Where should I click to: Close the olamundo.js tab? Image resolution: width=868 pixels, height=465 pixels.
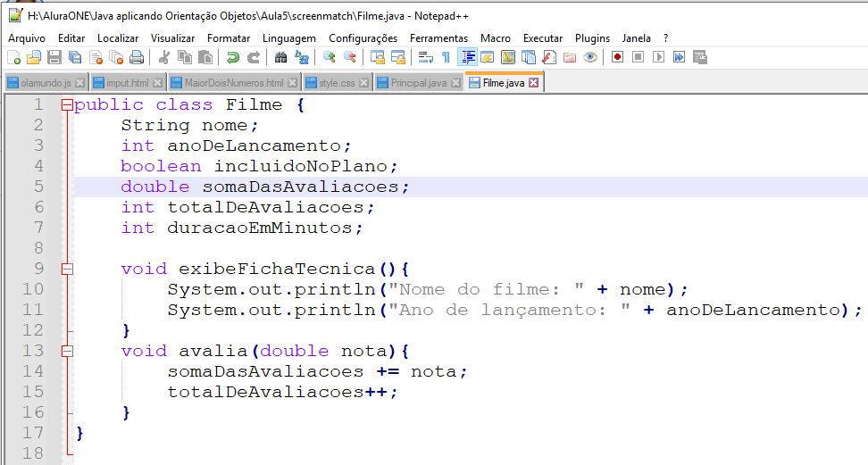pyautogui.click(x=80, y=82)
